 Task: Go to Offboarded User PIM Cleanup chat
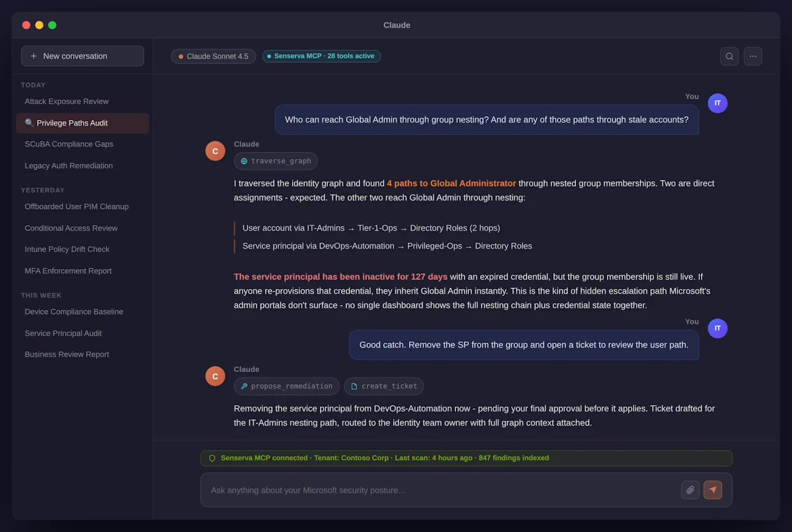[x=77, y=207]
